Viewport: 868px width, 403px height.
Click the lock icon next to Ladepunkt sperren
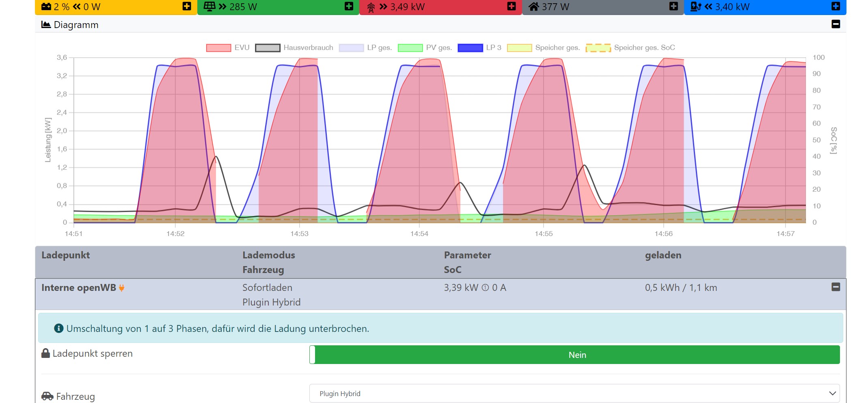(x=46, y=353)
